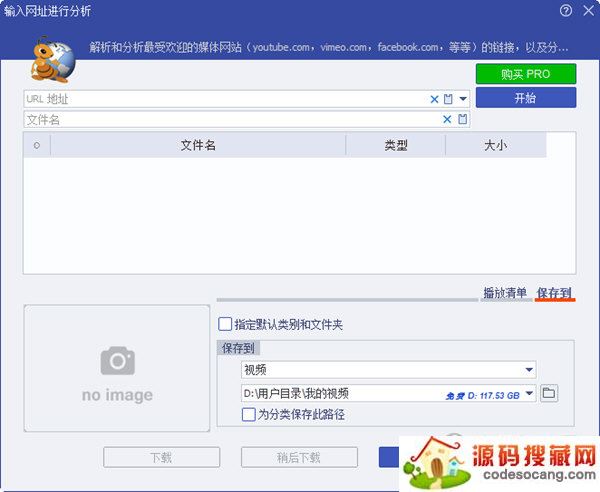Click the help question mark icon
The image size is (600, 492).
(566, 11)
